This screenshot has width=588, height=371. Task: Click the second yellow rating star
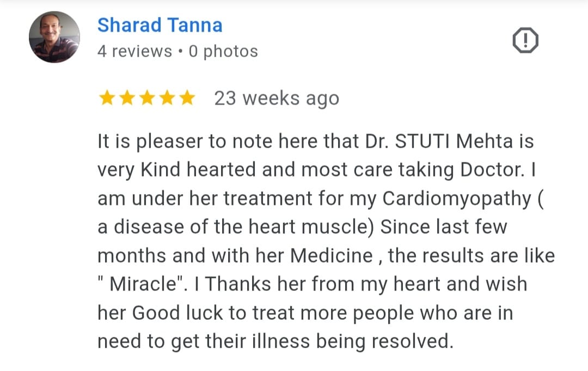pos(127,98)
